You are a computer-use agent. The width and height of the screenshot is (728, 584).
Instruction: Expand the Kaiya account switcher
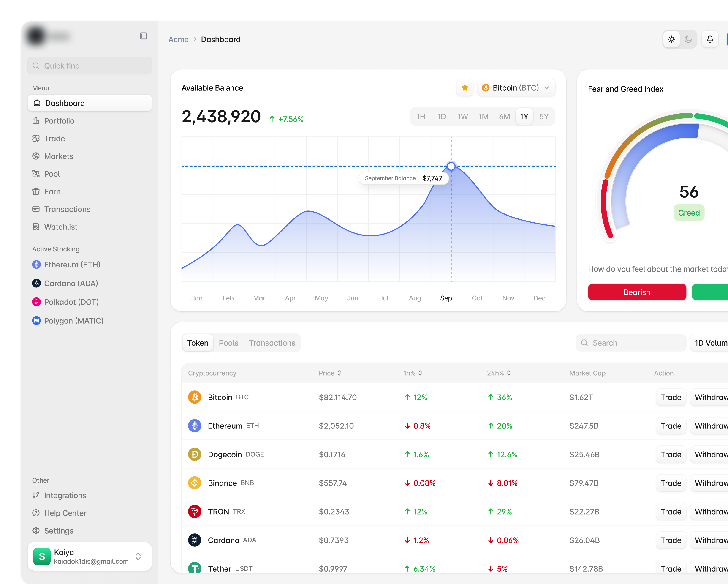point(138,556)
